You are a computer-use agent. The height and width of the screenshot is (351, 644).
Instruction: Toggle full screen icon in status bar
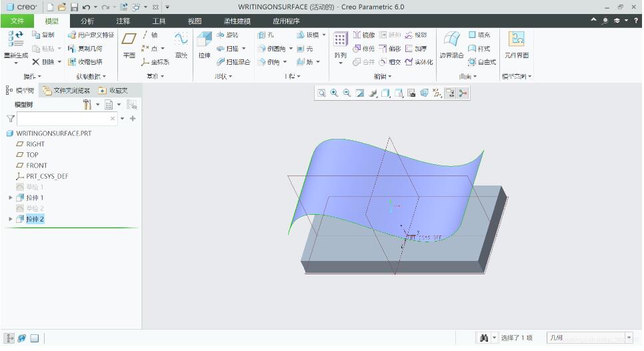[35, 338]
